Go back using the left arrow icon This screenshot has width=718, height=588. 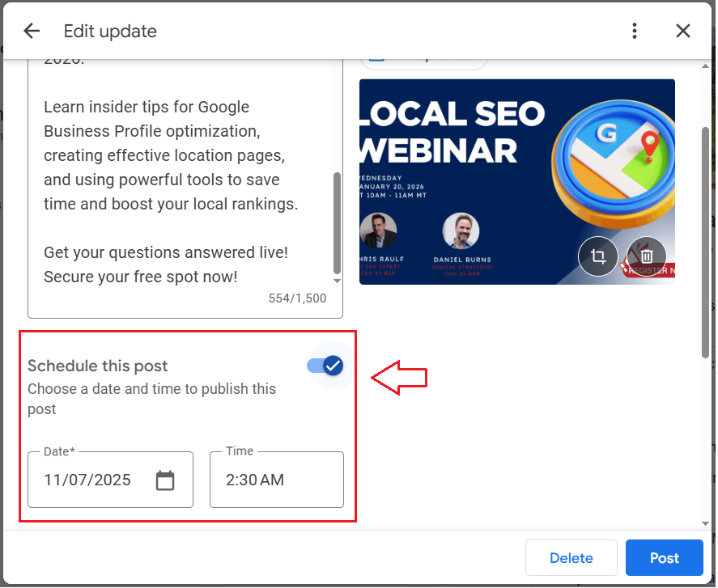click(32, 31)
